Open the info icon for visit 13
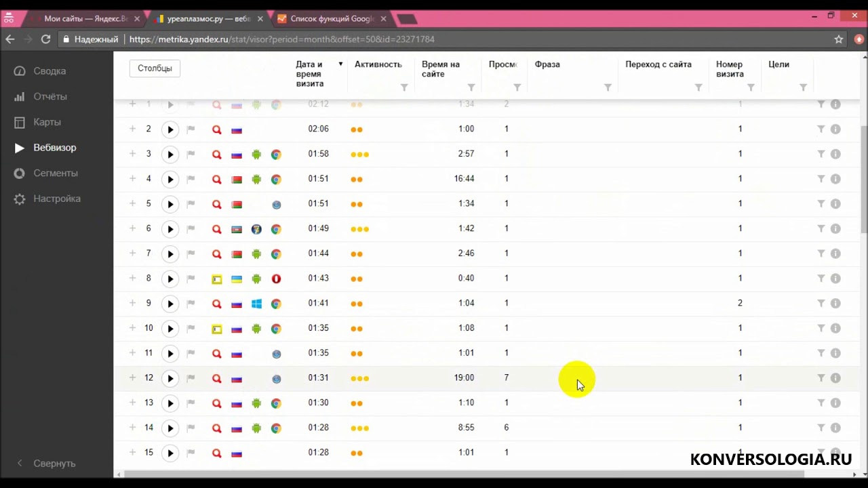Image resolution: width=868 pixels, height=488 pixels. click(835, 403)
